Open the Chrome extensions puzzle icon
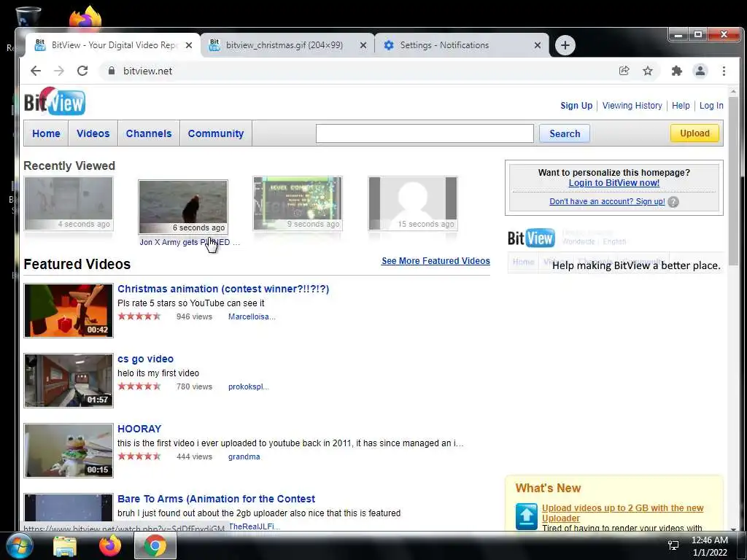The height and width of the screenshot is (560, 747). (676, 71)
